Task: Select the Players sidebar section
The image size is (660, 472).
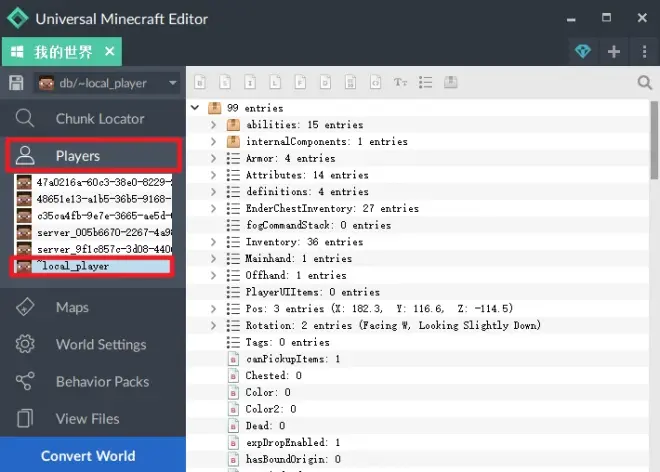Action: [92, 156]
